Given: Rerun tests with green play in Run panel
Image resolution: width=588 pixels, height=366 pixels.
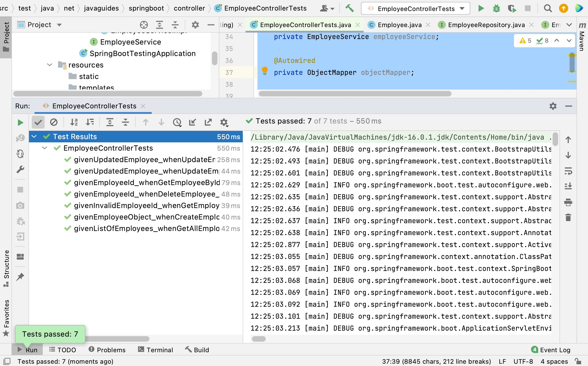Looking at the screenshot, I should (x=20, y=122).
